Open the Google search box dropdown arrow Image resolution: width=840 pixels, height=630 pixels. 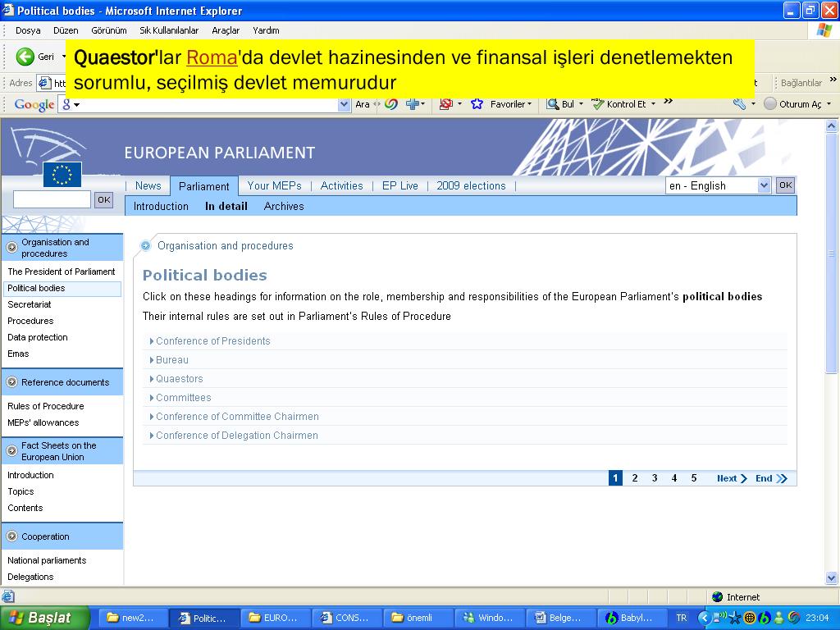pyautogui.click(x=344, y=104)
